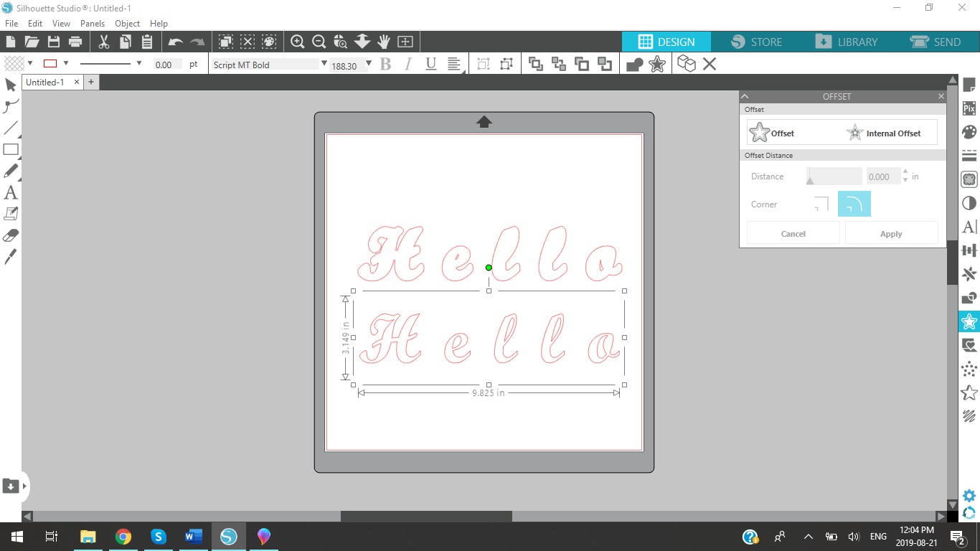Expand the line style dropdown

pos(138,64)
